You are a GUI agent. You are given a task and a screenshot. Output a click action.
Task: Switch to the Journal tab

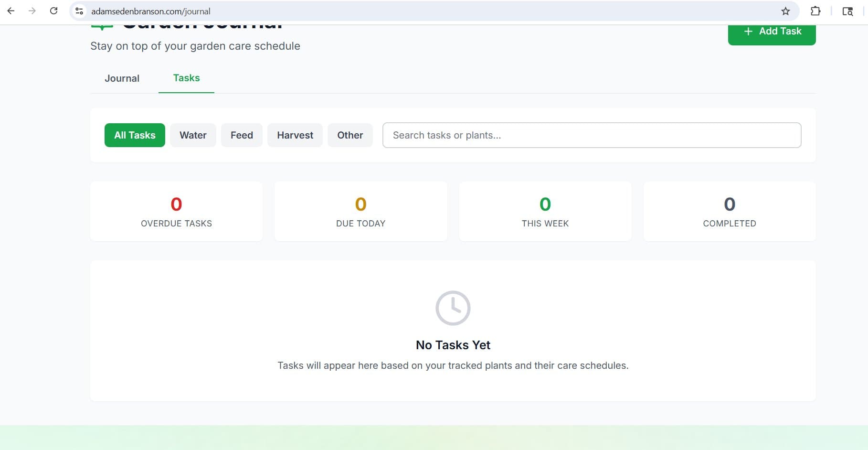tap(122, 78)
